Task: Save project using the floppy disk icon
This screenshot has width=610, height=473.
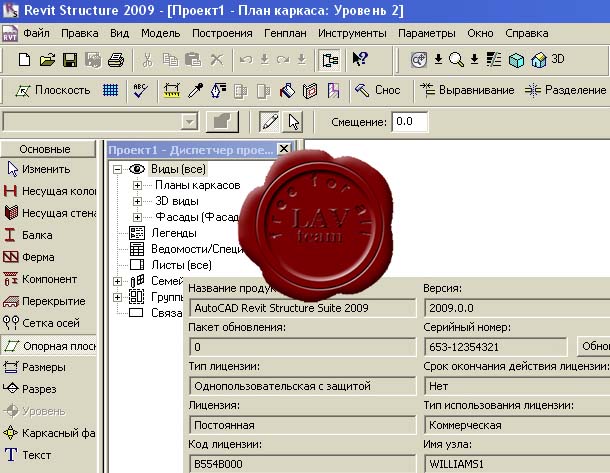Action: pyautogui.click(x=70, y=60)
